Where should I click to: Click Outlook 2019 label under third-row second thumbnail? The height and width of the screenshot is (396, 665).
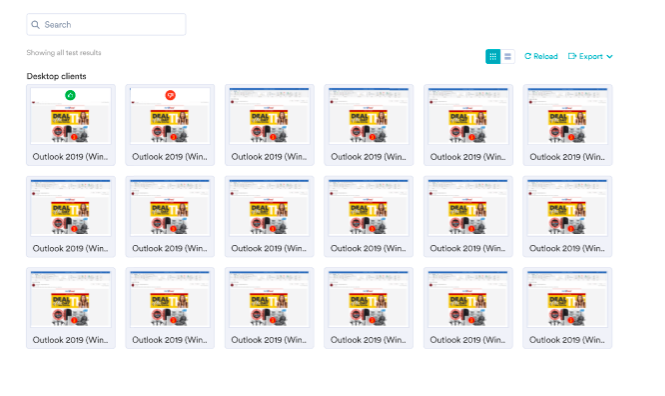click(x=170, y=340)
